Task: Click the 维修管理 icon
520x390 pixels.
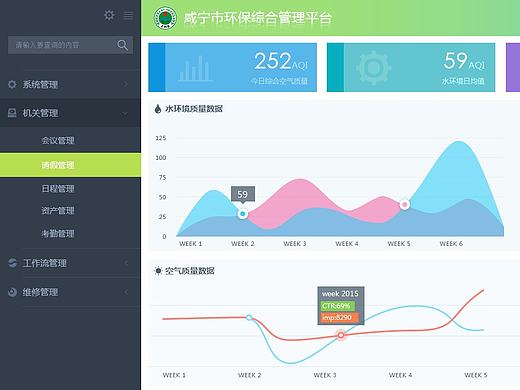Action: (x=12, y=292)
